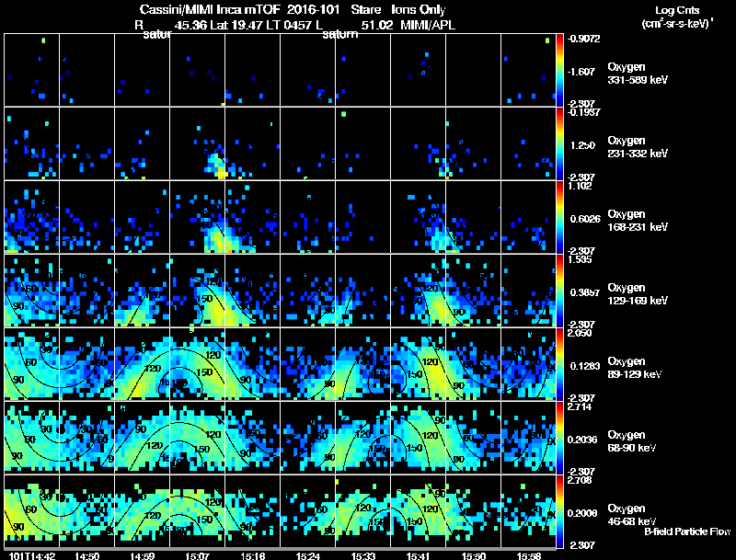Click the B-field Particle Flow label
The image size is (736, 560).
687,531
